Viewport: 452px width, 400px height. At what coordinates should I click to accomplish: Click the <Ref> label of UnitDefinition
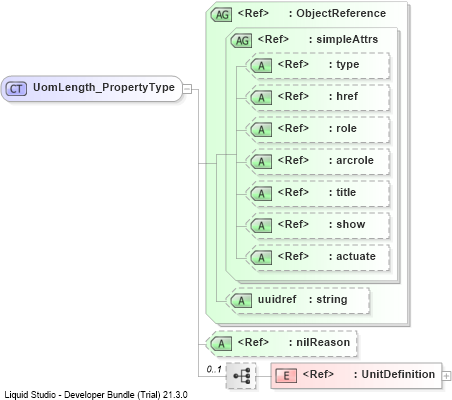318,374
